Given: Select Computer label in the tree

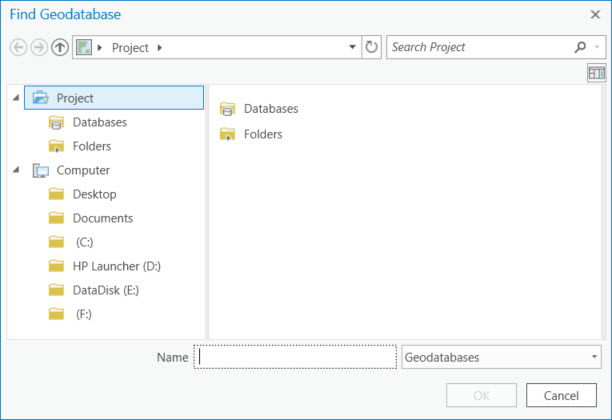Looking at the screenshot, I should 83,170.
